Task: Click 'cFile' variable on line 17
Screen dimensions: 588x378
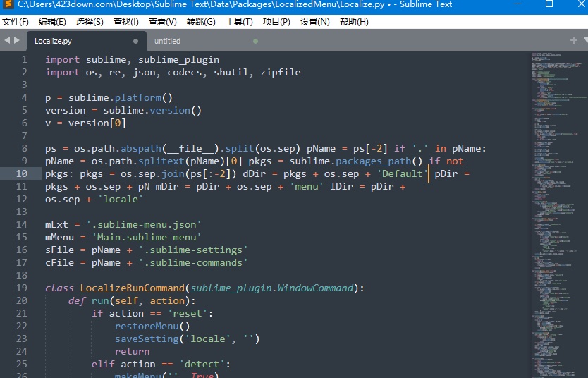Action: (x=60, y=262)
